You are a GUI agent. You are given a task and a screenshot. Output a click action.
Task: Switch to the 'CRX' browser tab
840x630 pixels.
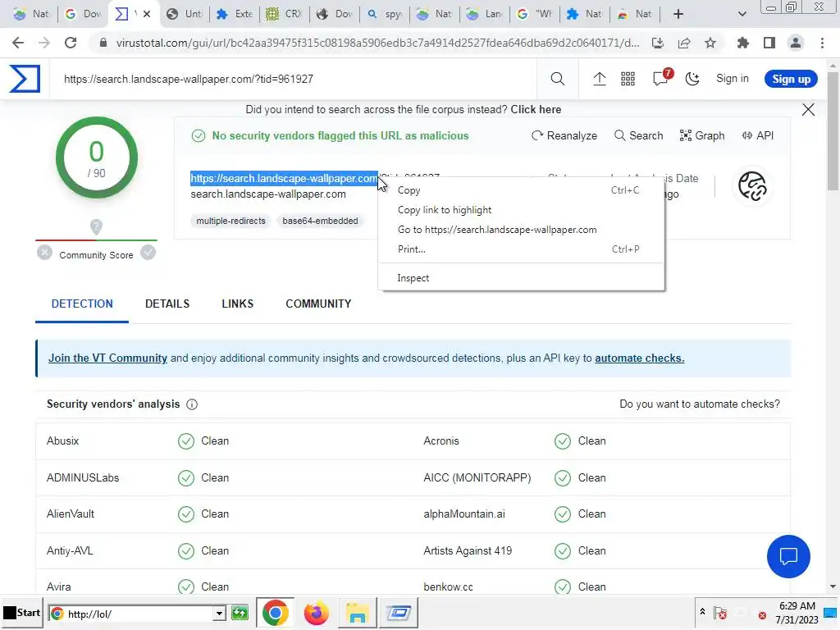click(285, 14)
